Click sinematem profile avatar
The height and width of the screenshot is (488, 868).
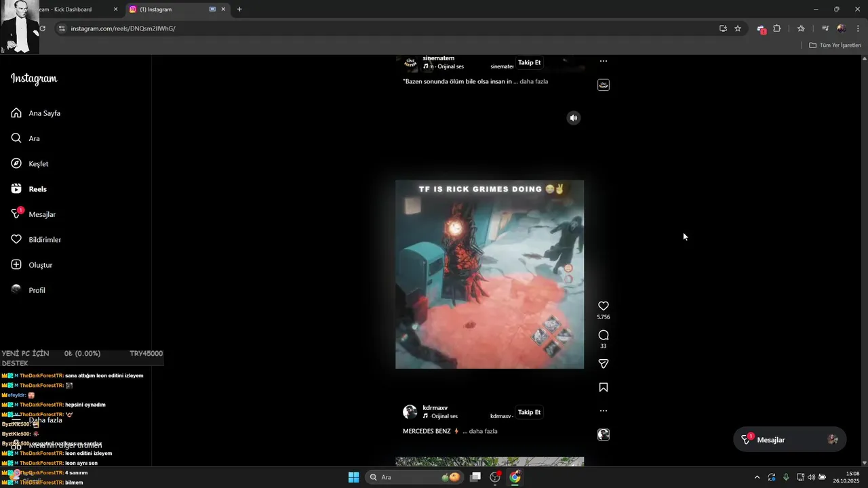pos(410,64)
